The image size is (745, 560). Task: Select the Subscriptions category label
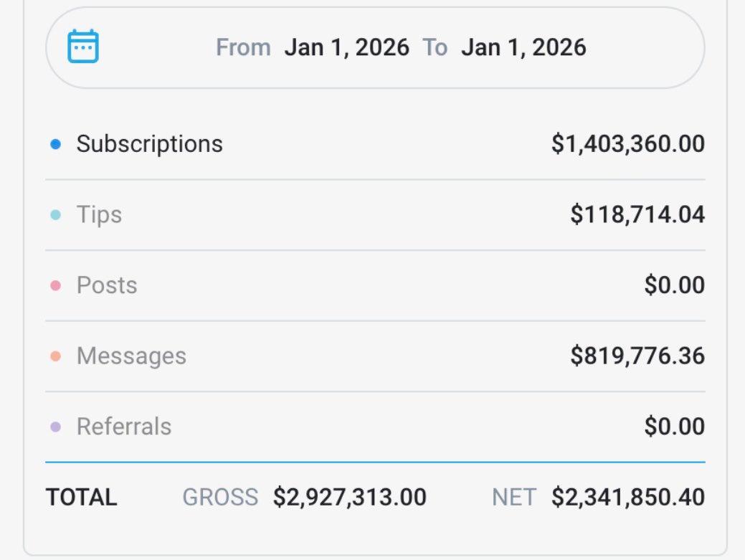pos(151,143)
